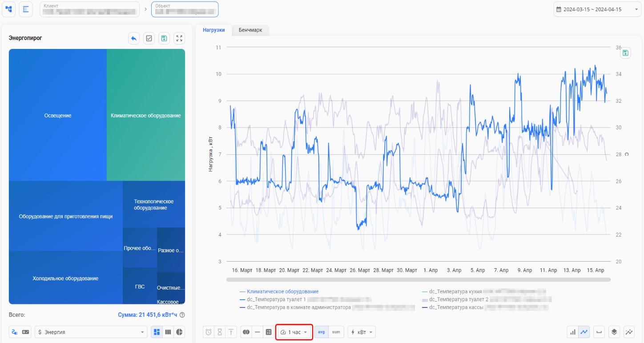The height and width of the screenshot is (343, 644).
Task: Click the bracket/baseline icon at bottom right
Action: coord(599,332)
